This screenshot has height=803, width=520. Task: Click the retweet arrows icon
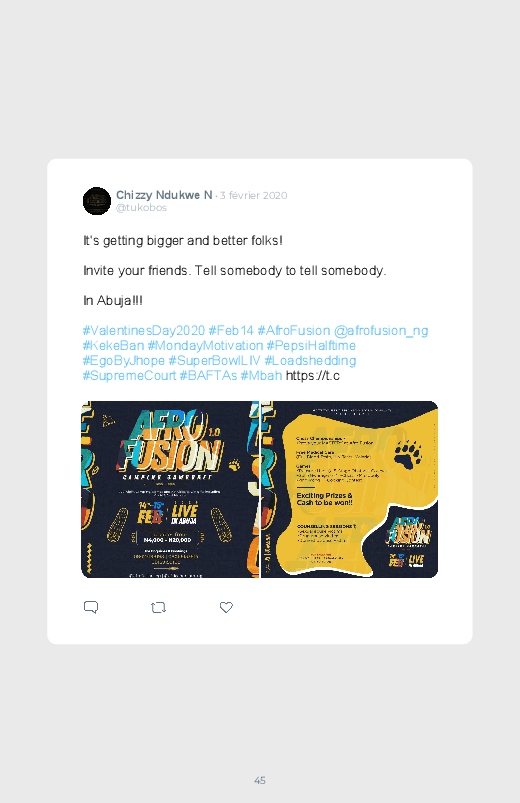click(x=158, y=607)
